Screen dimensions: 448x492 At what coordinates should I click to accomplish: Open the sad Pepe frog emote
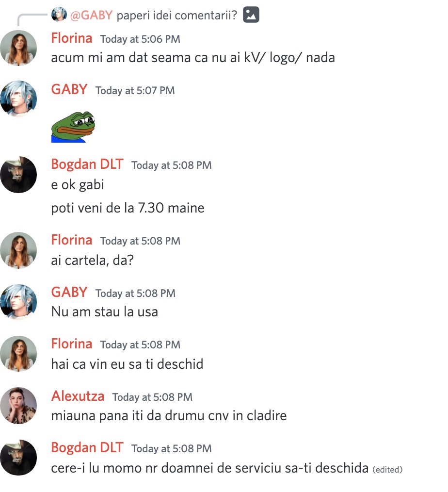click(73, 127)
